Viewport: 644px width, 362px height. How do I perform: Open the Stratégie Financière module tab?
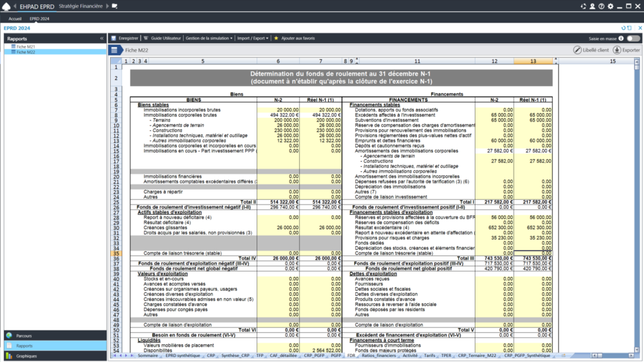tap(80, 6)
